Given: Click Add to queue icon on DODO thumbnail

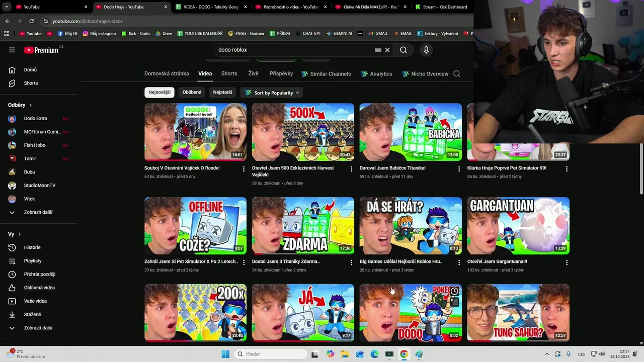Looking at the screenshot, I should [x=455, y=302].
